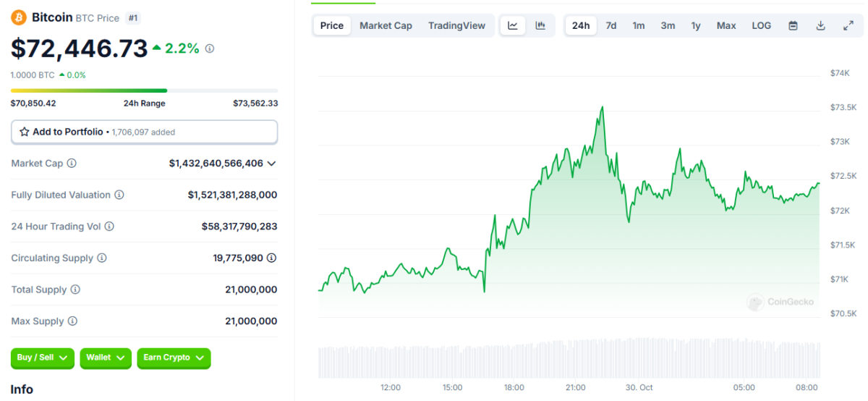This screenshot has height=401, width=868.
Task: Select 1y time range
Action: 696,25
